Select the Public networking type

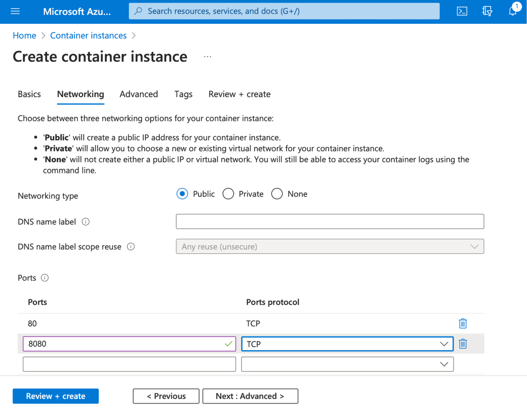pyautogui.click(x=182, y=193)
